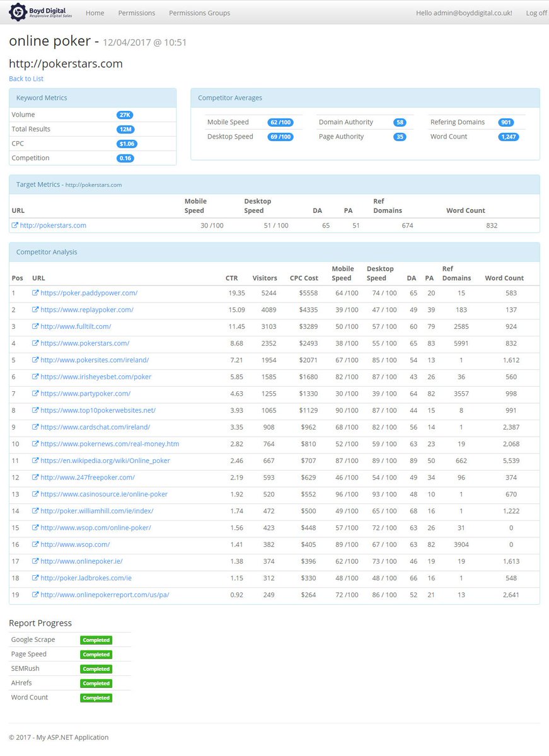This screenshot has width=549, height=756.
Task: Click the $5558 CPC cost cell
Action: pyautogui.click(x=309, y=293)
